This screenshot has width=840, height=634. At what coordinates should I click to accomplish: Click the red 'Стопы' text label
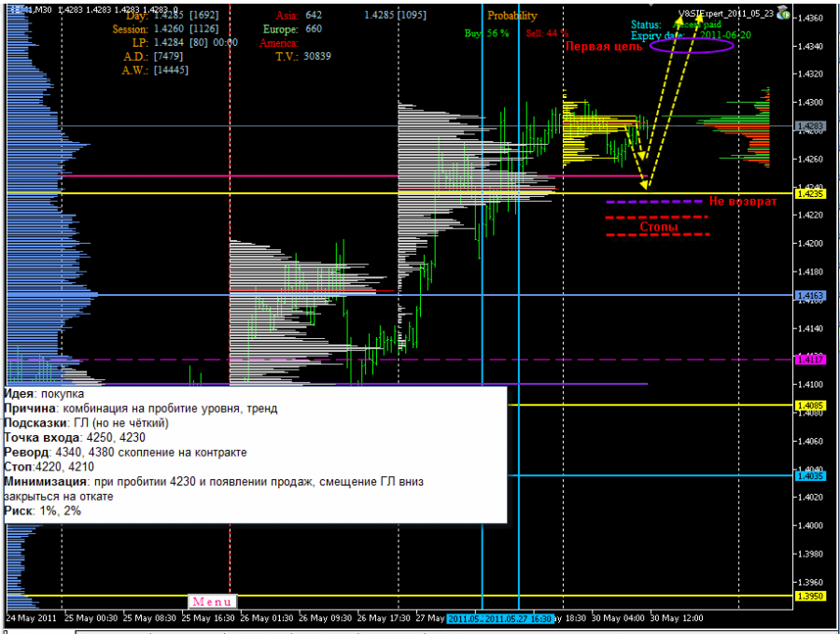pos(658,227)
